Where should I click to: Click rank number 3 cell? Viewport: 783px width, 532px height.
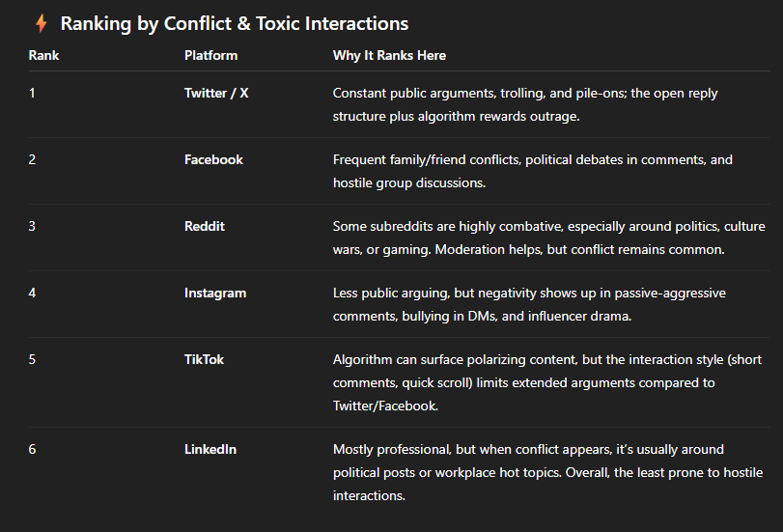33,226
